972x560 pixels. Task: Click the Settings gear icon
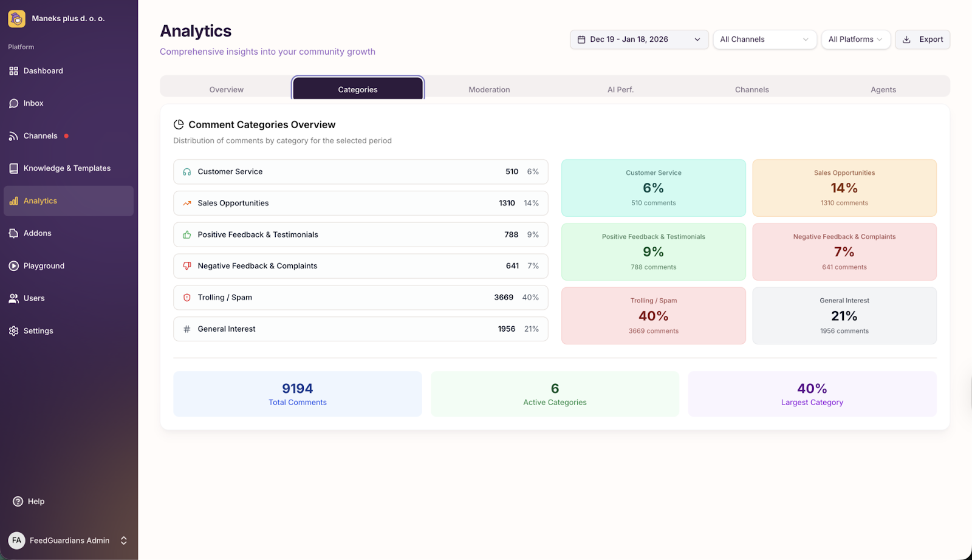point(13,330)
